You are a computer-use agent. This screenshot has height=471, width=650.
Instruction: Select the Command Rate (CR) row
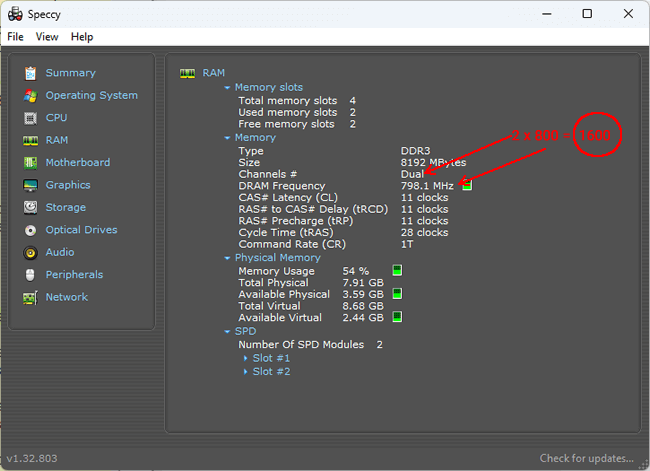click(x=326, y=244)
